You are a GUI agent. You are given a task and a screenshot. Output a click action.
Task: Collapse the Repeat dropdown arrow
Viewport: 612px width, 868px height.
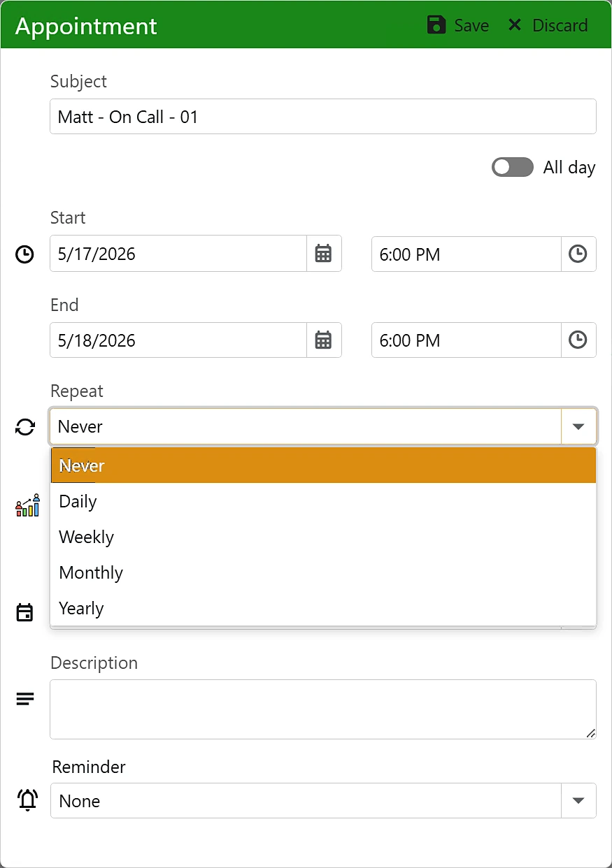pos(578,426)
